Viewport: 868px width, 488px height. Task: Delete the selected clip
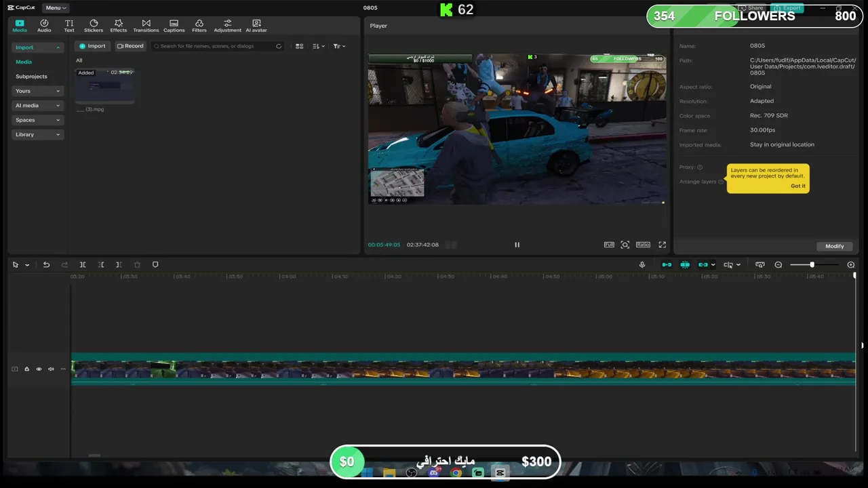(137, 264)
